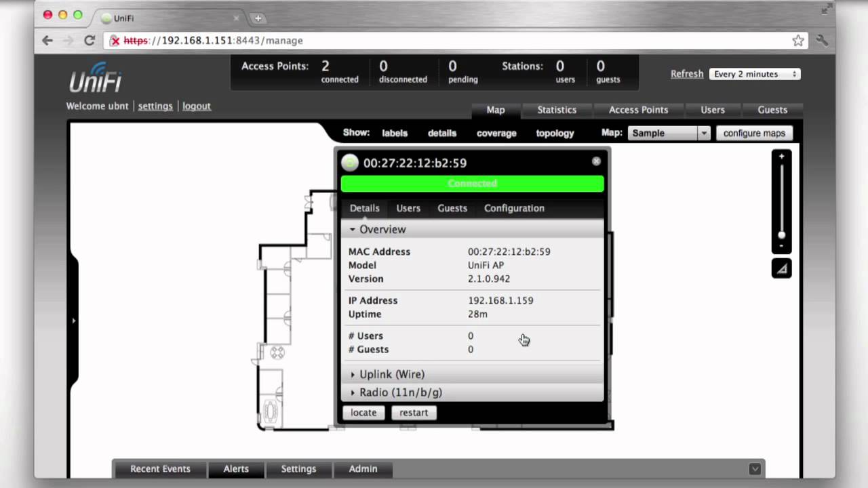Click the insecure HTTPS warning icon
The image size is (868, 488).
[x=115, y=41]
